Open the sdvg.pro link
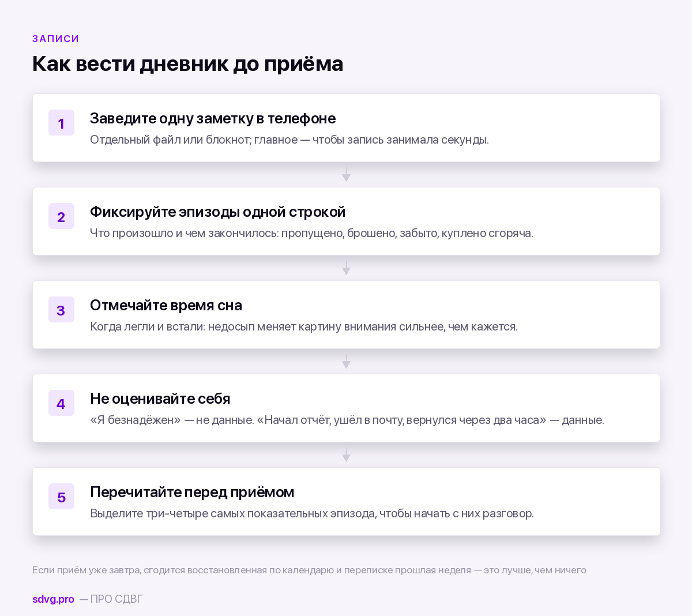 tap(53, 599)
